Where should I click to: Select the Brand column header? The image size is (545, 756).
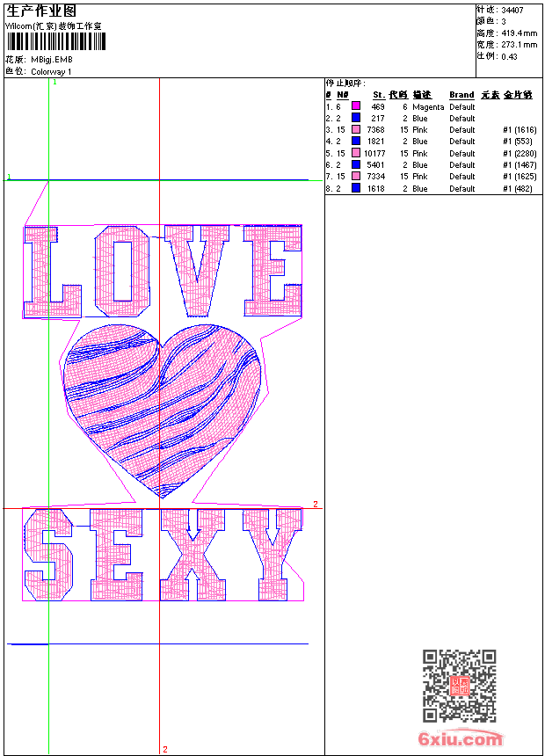(461, 95)
